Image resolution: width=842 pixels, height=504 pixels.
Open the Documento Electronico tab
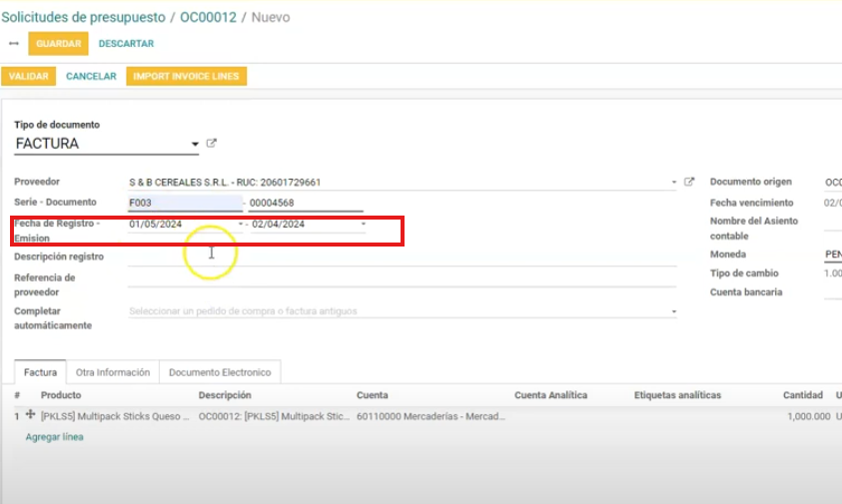[x=220, y=372]
